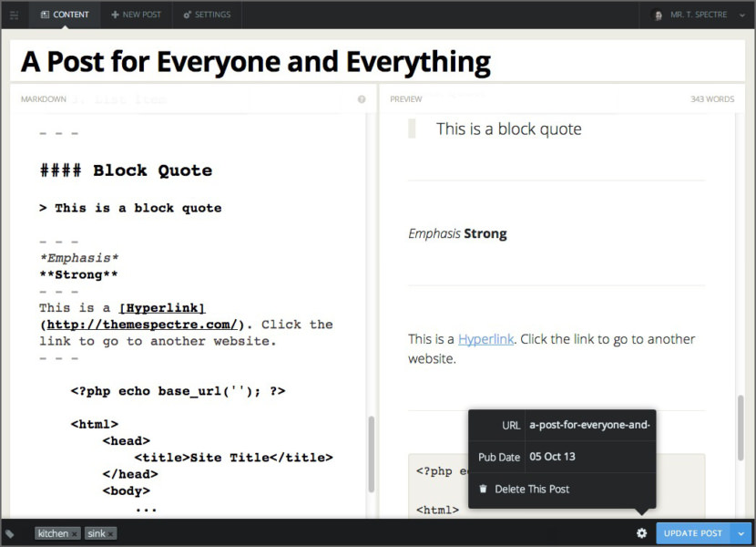
Task: Click the Block Quote heading in the Markdown editor
Action: [126, 170]
